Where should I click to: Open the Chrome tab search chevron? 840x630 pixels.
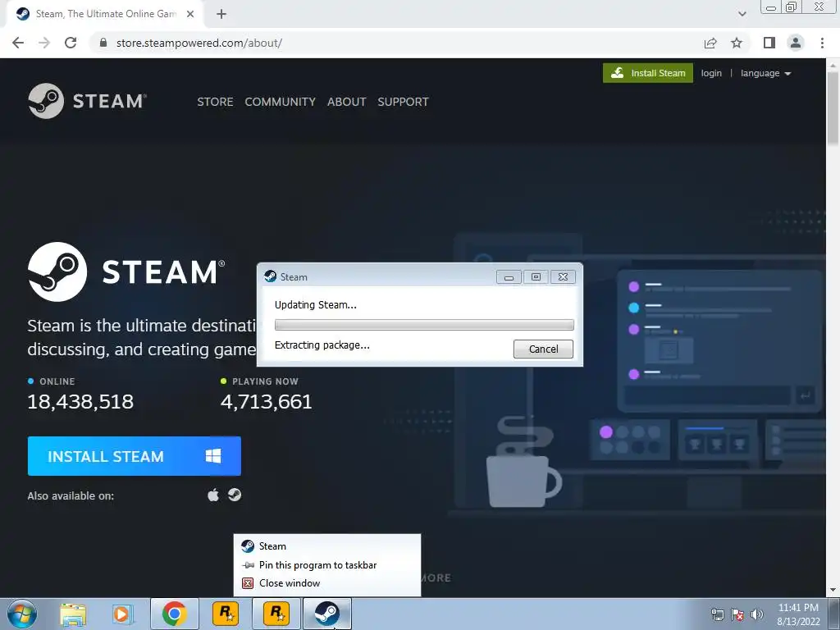click(742, 14)
